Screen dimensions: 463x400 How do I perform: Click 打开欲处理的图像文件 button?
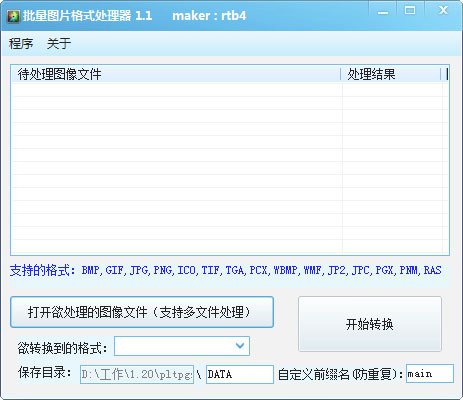[x=142, y=312]
